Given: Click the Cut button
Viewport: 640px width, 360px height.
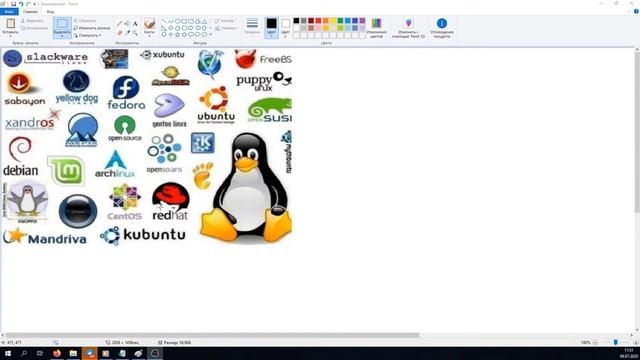Looking at the screenshot, I should click(x=32, y=20).
